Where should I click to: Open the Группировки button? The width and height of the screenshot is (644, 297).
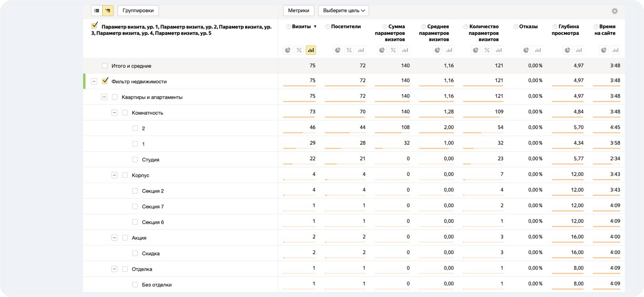[x=138, y=11]
